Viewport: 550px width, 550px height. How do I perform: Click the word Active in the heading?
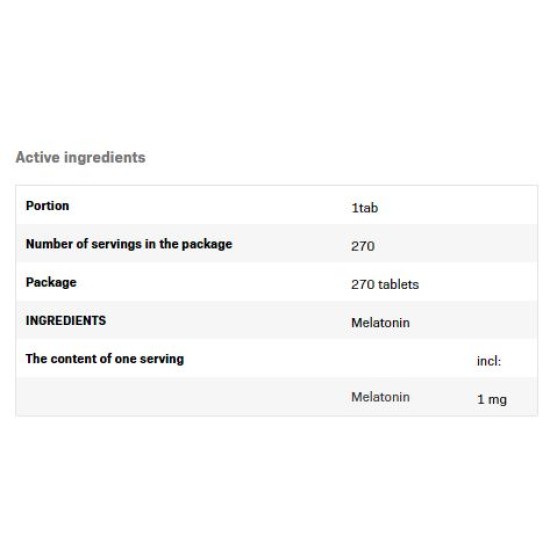pyautogui.click(x=38, y=157)
